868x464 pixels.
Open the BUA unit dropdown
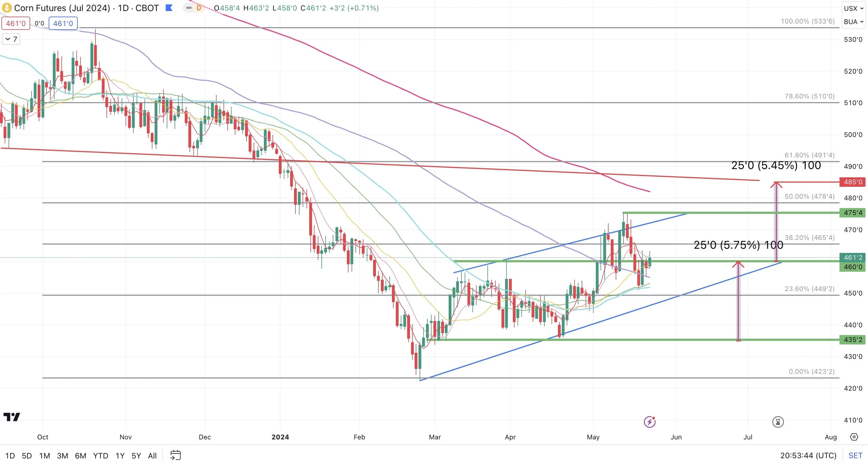pos(853,22)
